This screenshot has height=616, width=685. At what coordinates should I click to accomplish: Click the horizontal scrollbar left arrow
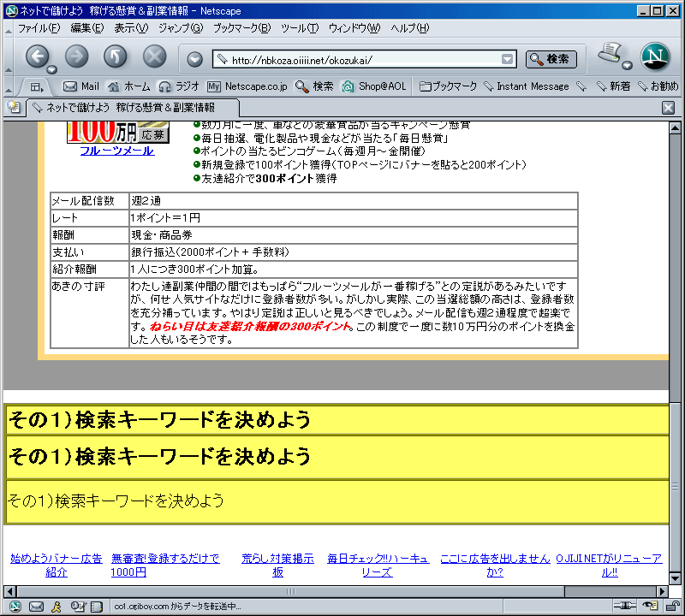point(10,591)
